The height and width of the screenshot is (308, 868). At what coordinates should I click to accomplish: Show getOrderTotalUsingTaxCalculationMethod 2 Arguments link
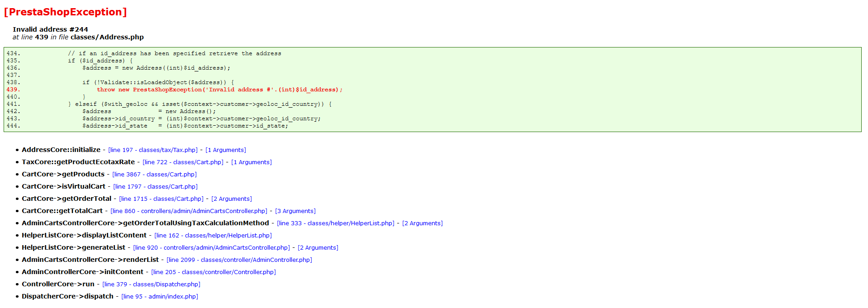coord(422,223)
